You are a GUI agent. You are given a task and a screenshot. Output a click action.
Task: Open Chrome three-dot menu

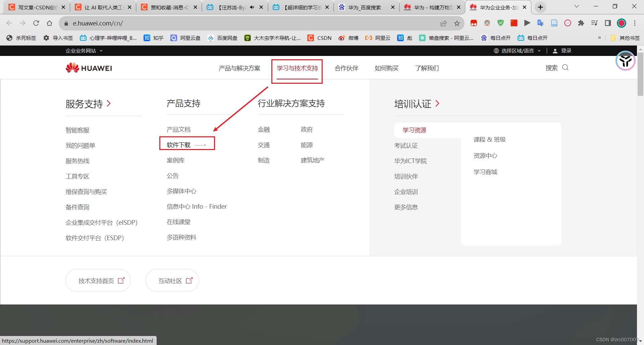click(x=635, y=23)
